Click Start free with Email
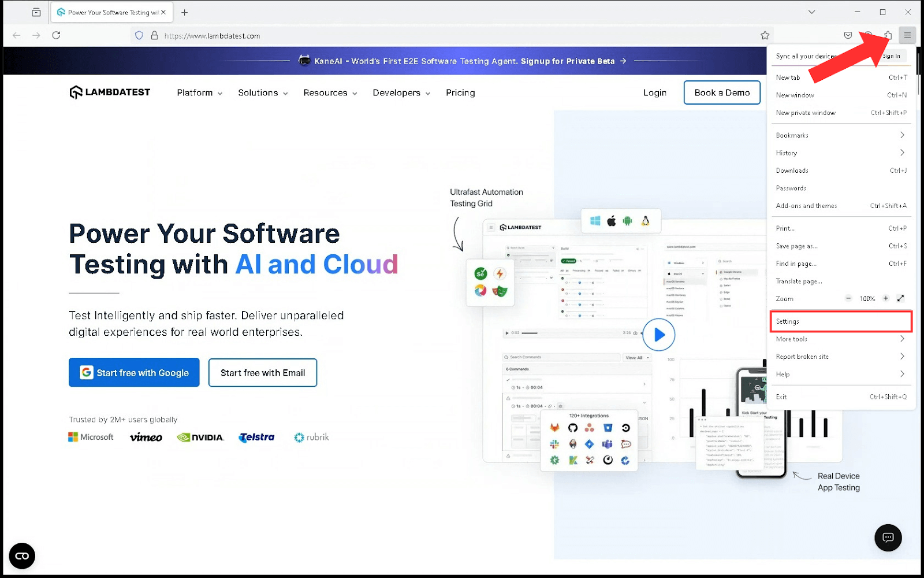The height and width of the screenshot is (578, 924). pos(263,373)
